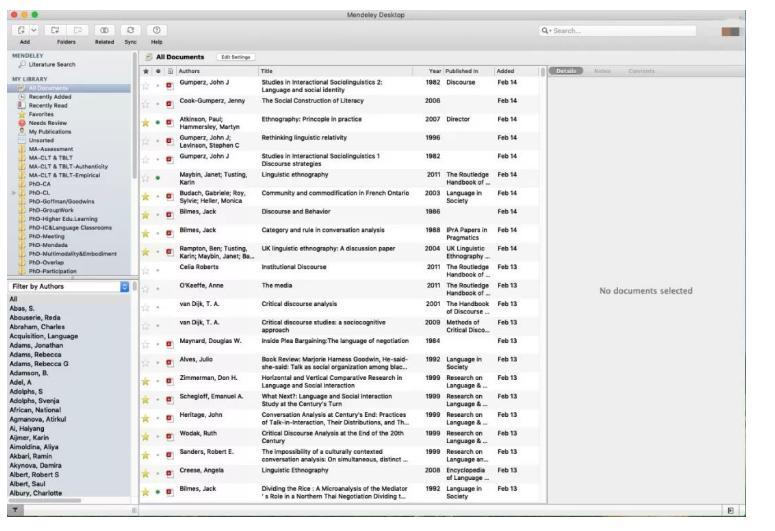Filter by author Adolphs, Svenja
The image size is (775, 531).
point(34,401)
